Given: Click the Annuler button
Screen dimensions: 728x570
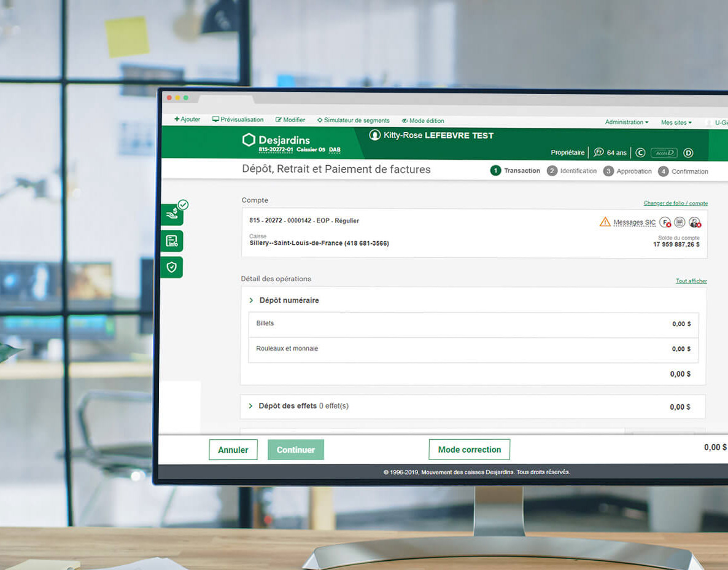Looking at the screenshot, I should (233, 450).
